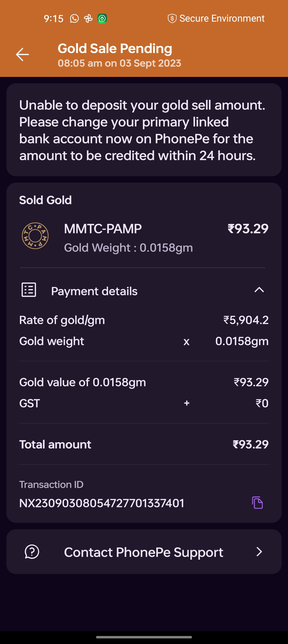Tap the Payment details list icon
This screenshot has width=288, height=644.
pos(29,290)
